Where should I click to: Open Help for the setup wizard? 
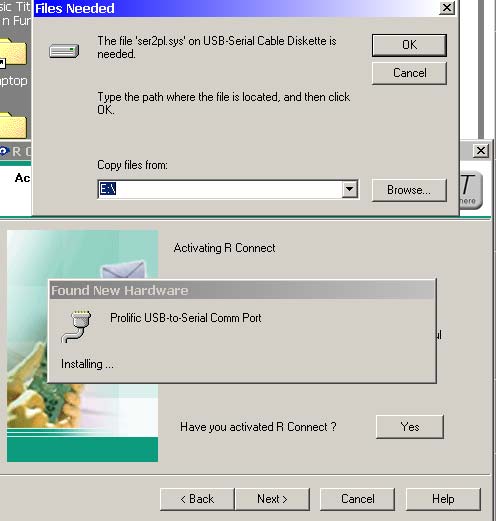443,499
